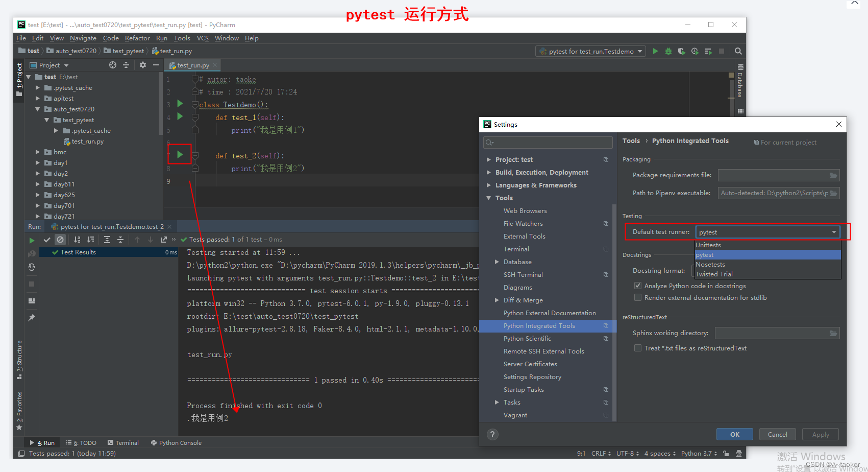The width and height of the screenshot is (868, 472).
Task: Click the Settings search field
Action: pos(548,143)
